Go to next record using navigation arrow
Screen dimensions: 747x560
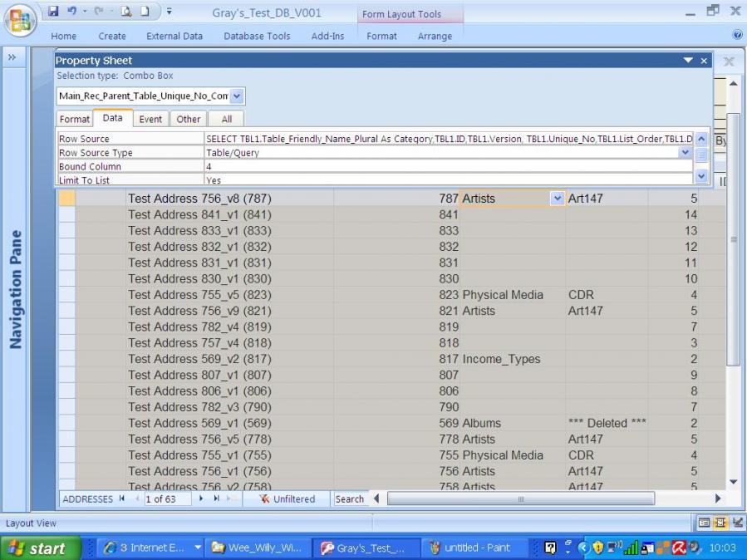click(x=201, y=499)
